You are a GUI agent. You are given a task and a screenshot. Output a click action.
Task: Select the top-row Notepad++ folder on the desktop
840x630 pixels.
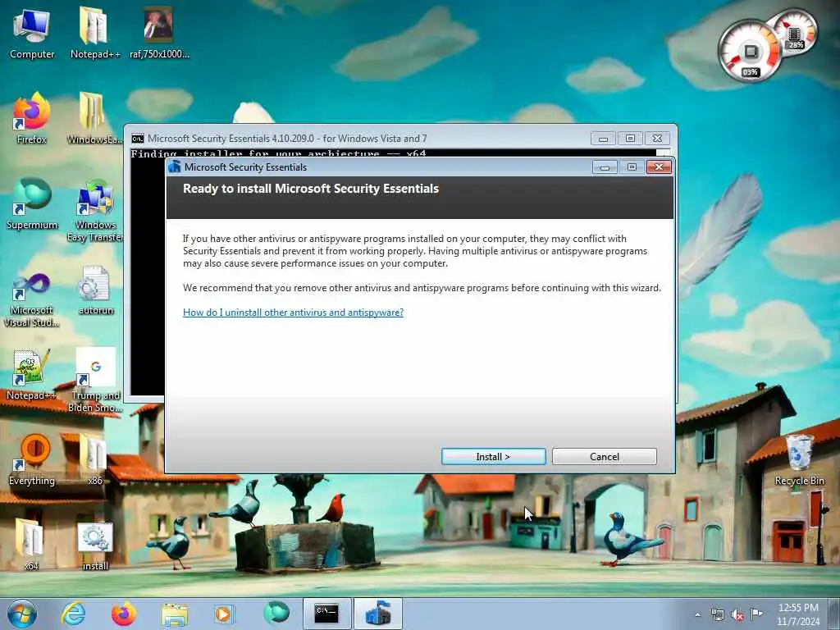94,33
